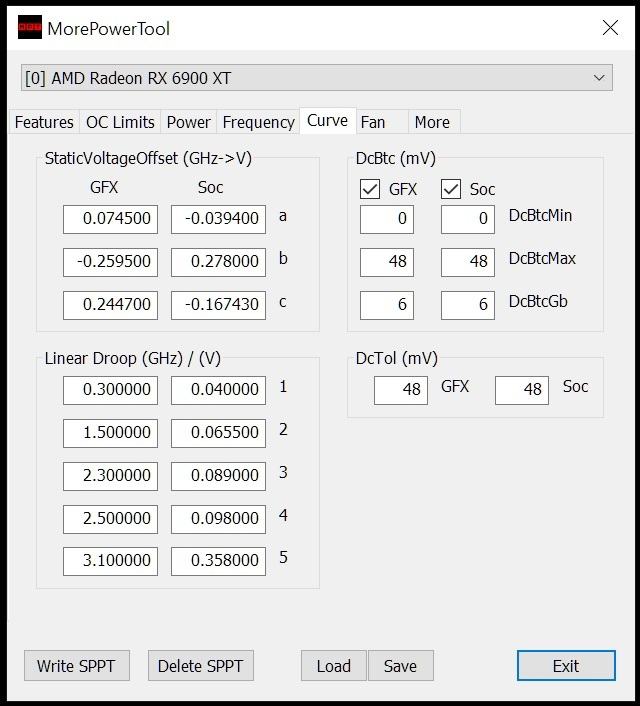Open the AMD Radeon RX 6900 XT dropdown
This screenshot has width=640, height=706.
point(317,77)
